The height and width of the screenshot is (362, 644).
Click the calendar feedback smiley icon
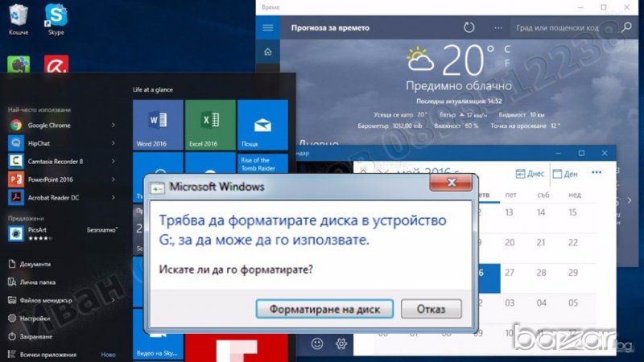(317, 343)
